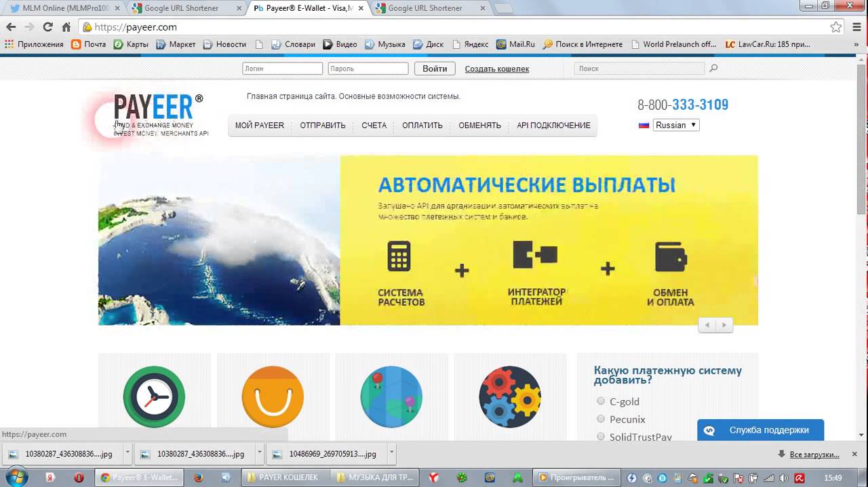The image size is (868, 487).
Task: Open the Почта bookmark
Action: pyautogui.click(x=87, y=44)
